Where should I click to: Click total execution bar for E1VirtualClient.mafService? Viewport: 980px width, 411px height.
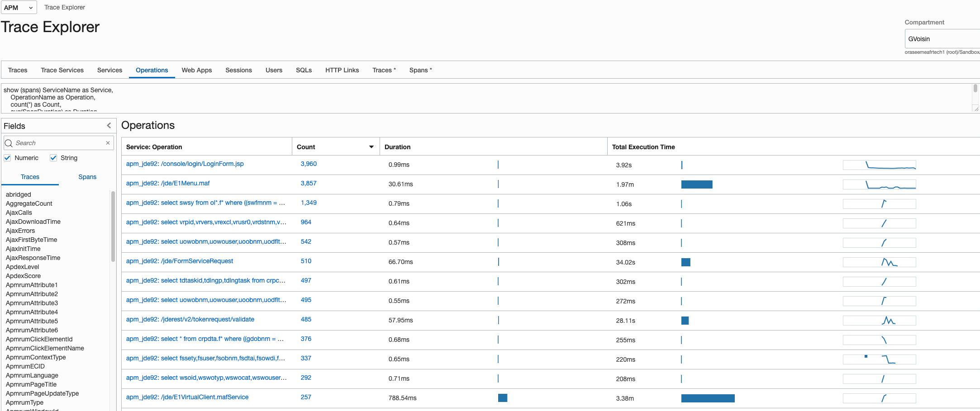point(708,398)
